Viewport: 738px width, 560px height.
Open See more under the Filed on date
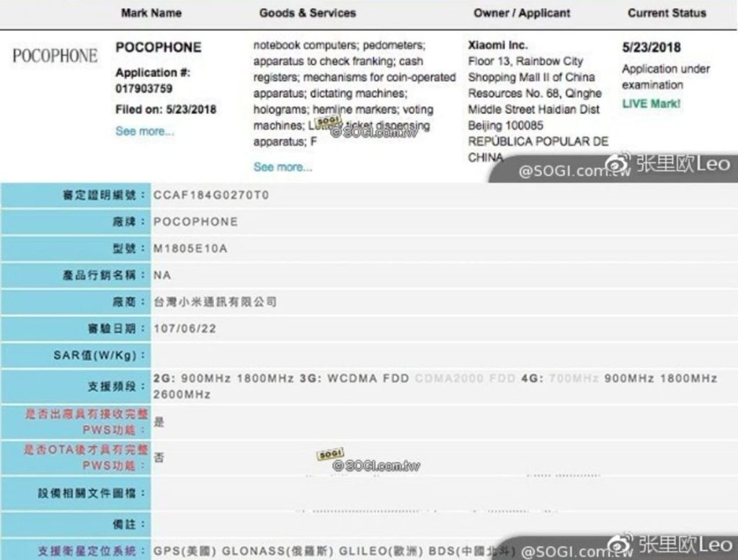[144, 131]
